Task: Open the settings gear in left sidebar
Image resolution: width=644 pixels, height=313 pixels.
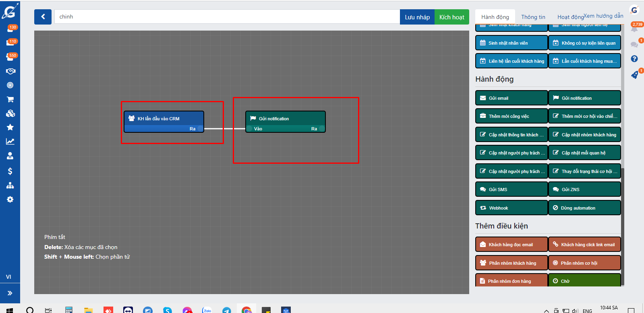Action: (x=10, y=200)
